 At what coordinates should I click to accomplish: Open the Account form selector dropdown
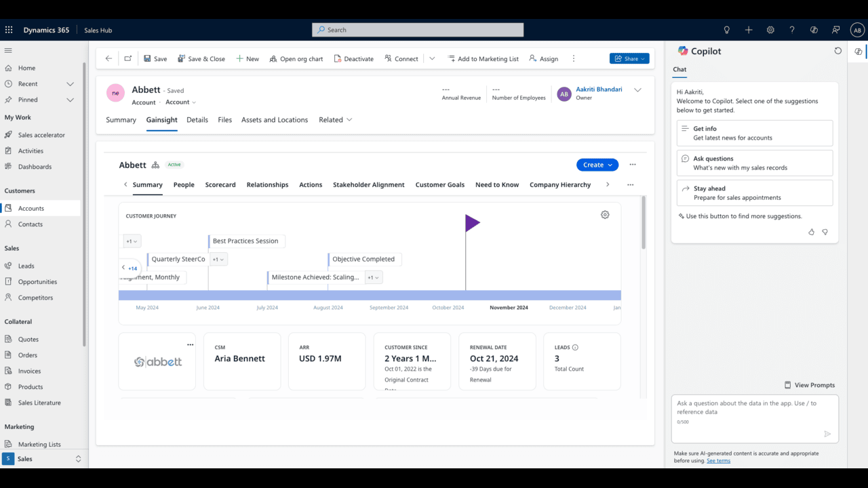click(181, 102)
